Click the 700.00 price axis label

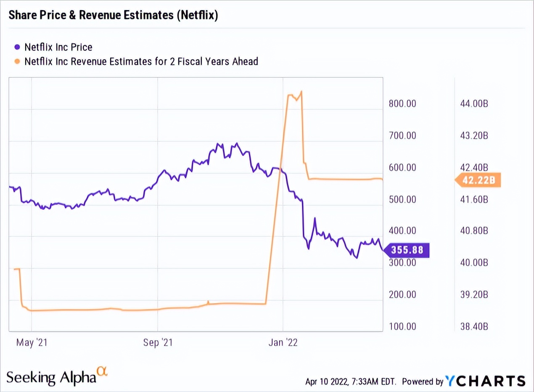coord(402,135)
